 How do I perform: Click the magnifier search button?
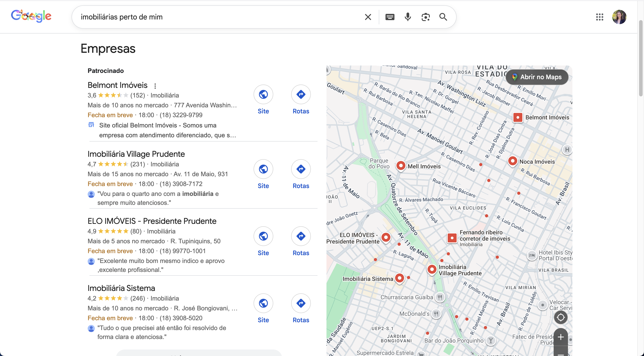(x=443, y=17)
